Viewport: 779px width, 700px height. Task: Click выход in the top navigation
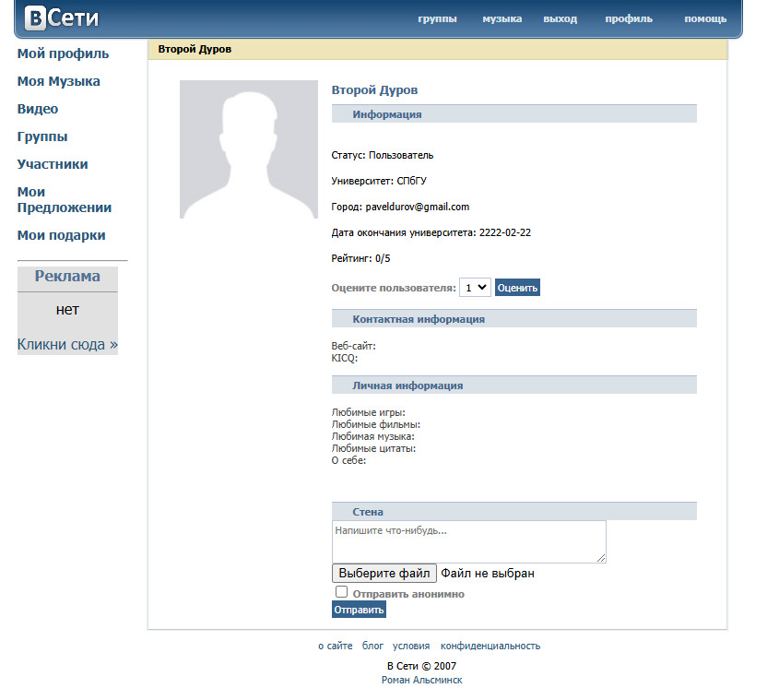[x=560, y=18]
